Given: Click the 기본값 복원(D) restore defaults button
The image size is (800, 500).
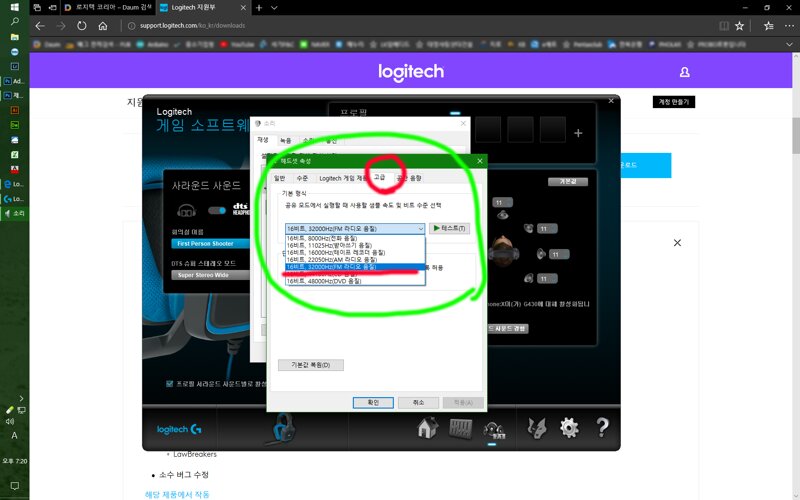Looking at the screenshot, I should coord(311,365).
